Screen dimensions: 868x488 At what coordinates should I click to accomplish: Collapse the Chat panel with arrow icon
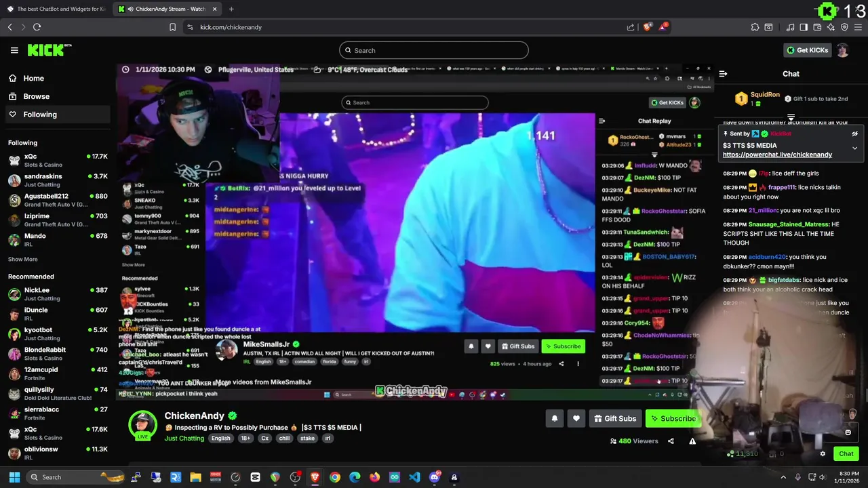click(x=723, y=74)
